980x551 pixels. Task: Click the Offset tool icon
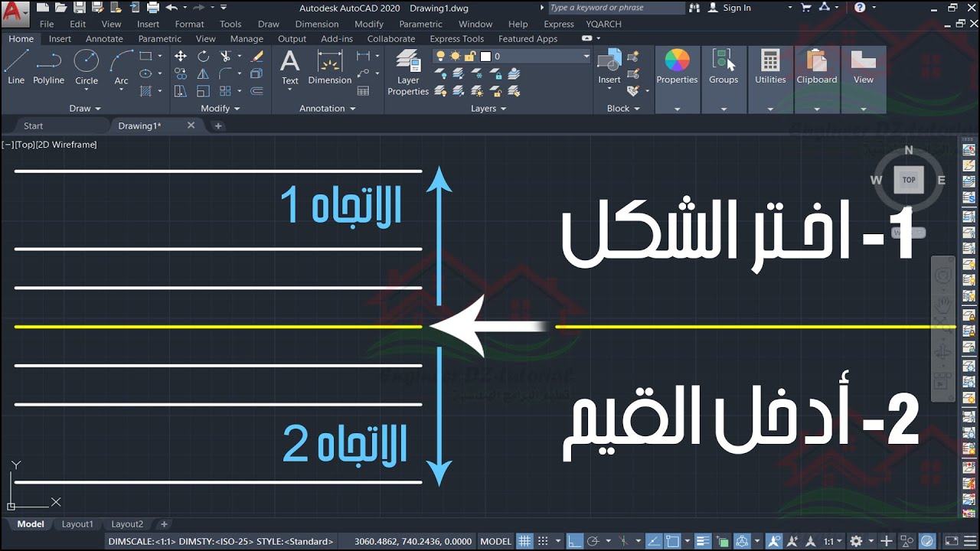pyautogui.click(x=257, y=91)
